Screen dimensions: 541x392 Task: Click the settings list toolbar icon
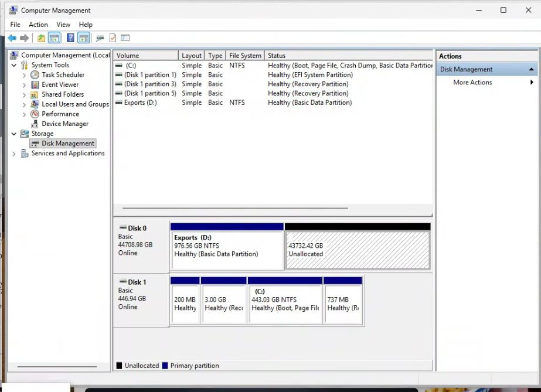125,38
